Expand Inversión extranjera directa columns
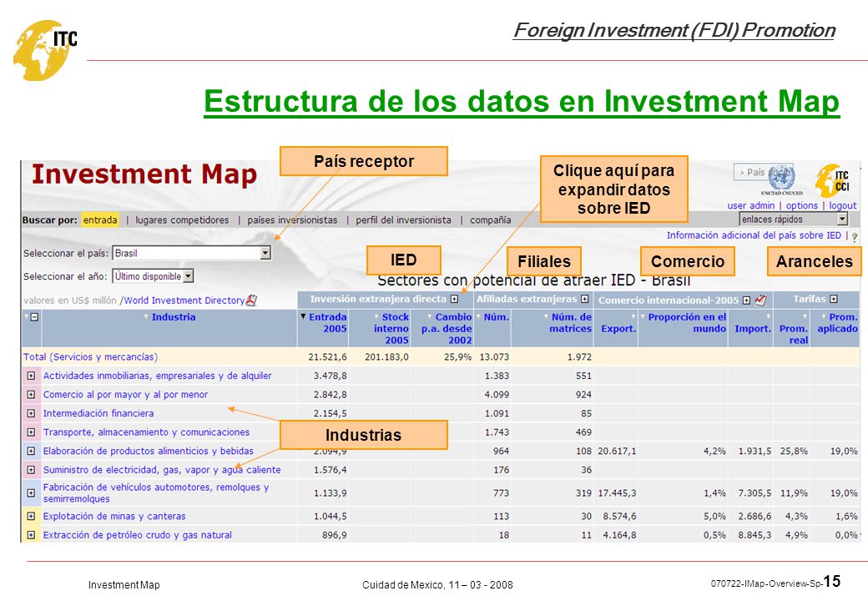Image resolution: width=868 pixels, height=601 pixels. click(455, 299)
